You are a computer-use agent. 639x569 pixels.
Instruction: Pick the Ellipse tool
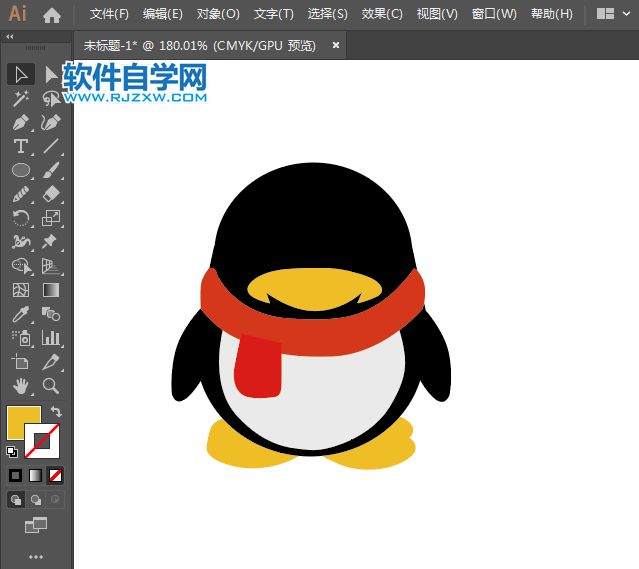click(20, 171)
